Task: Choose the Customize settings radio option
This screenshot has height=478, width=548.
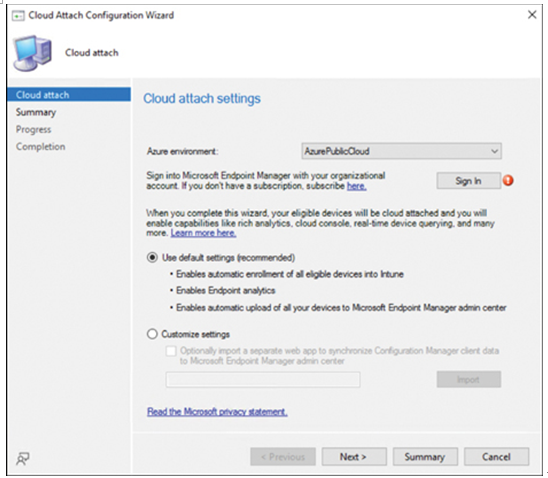Action: click(x=152, y=334)
